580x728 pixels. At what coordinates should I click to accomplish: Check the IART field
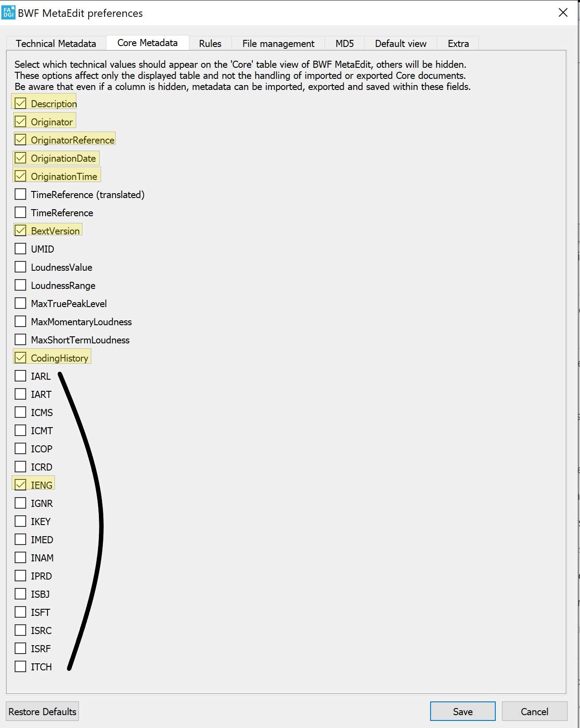(20, 394)
